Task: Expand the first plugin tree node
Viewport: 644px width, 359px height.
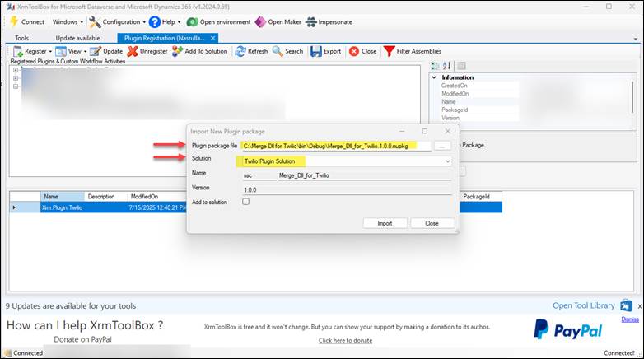Action: (x=16, y=70)
